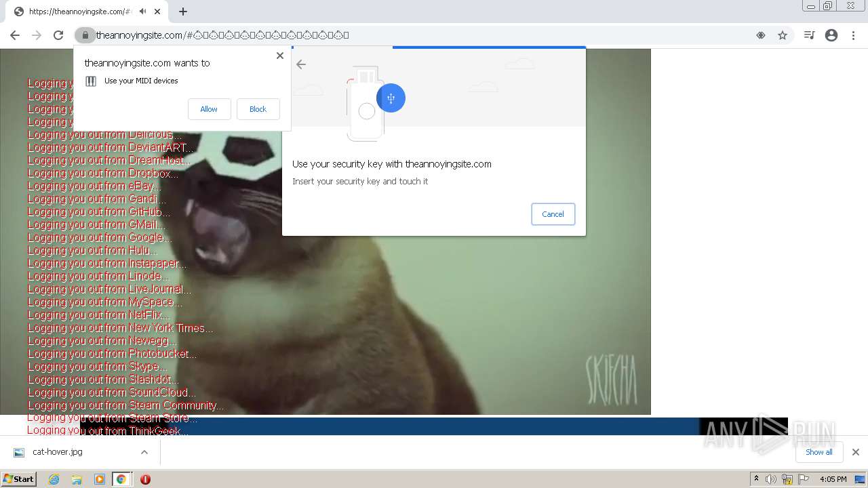Open the Chrome three-dot menu
This screenshot has width=868, height=488.
click(852, 35)
